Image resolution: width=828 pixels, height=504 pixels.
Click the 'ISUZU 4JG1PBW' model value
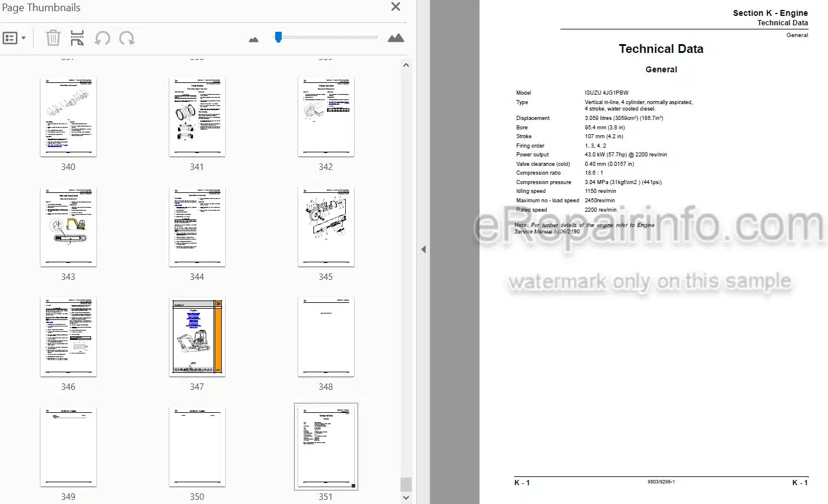[x=606, y=93]
